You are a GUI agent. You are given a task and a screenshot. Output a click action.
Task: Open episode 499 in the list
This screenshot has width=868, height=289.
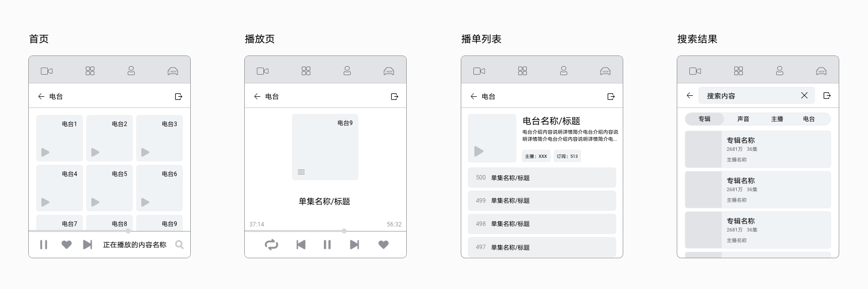click(542, 201)
